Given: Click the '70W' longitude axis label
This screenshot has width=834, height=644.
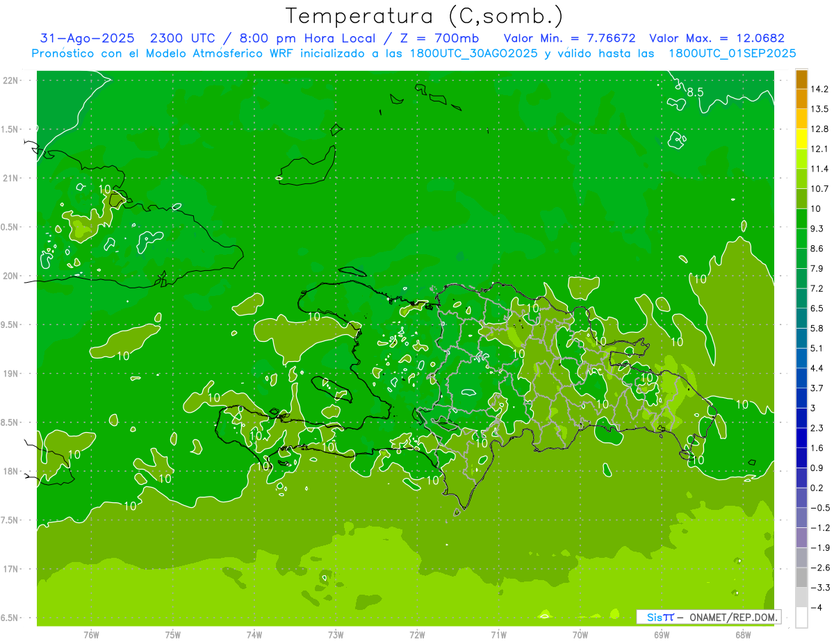Looking at the screenshot, I should 580,634.
